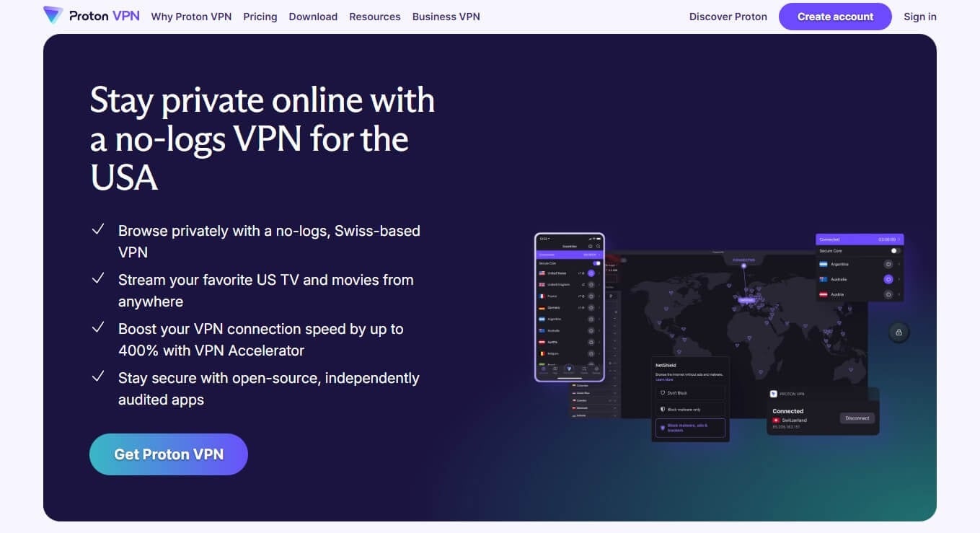980x533 pixels.
Task: Click the "Browse privately with a no-logs" bullet
Action: point(269,242)
